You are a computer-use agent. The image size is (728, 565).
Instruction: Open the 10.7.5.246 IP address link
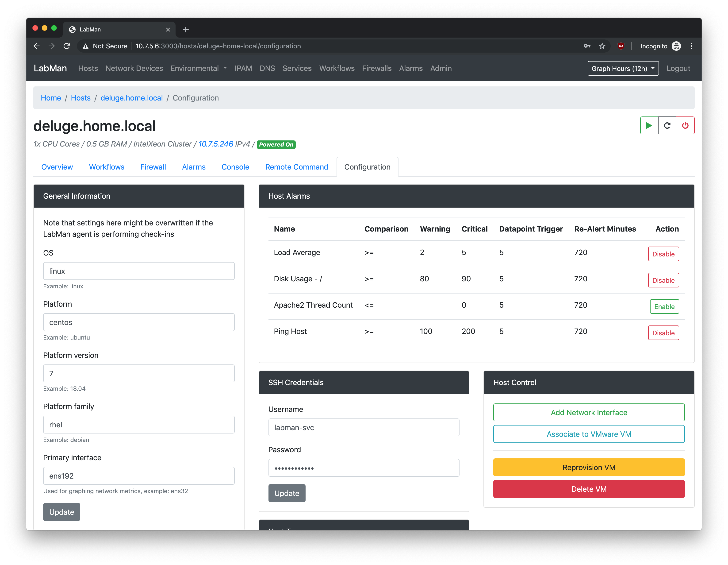[x=216, y=144]
